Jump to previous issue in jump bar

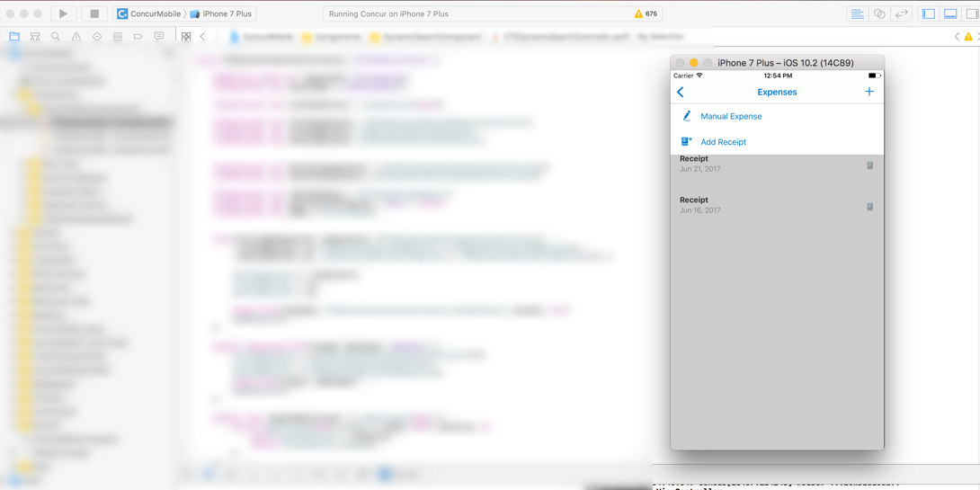tap(957, 36)
